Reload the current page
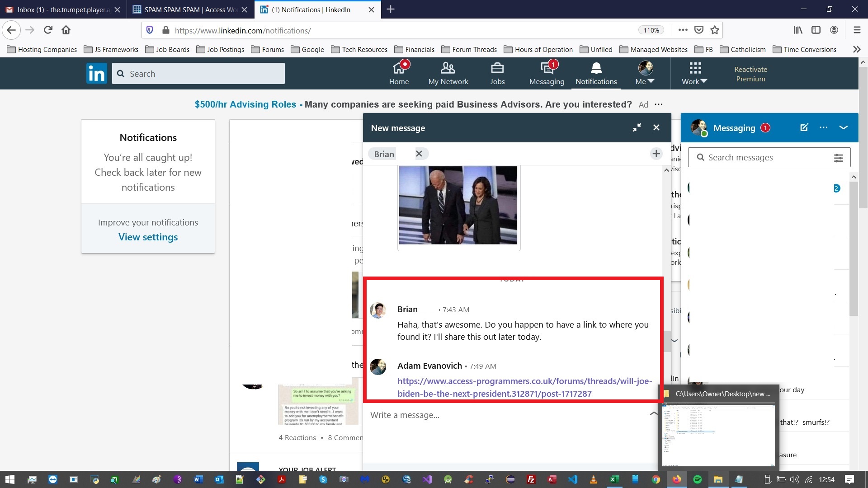Viewport: 868px width, 488px height. [x=48, y=30]
